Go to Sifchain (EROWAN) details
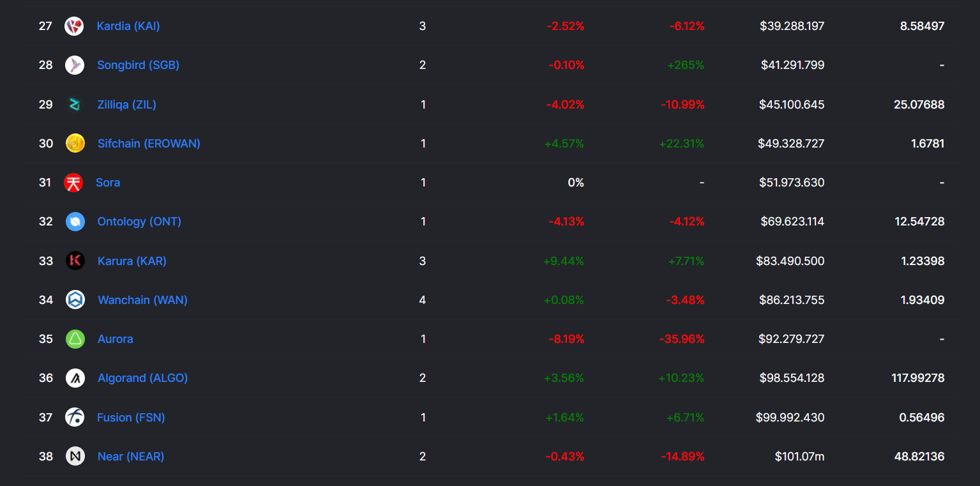 point(149,144)
